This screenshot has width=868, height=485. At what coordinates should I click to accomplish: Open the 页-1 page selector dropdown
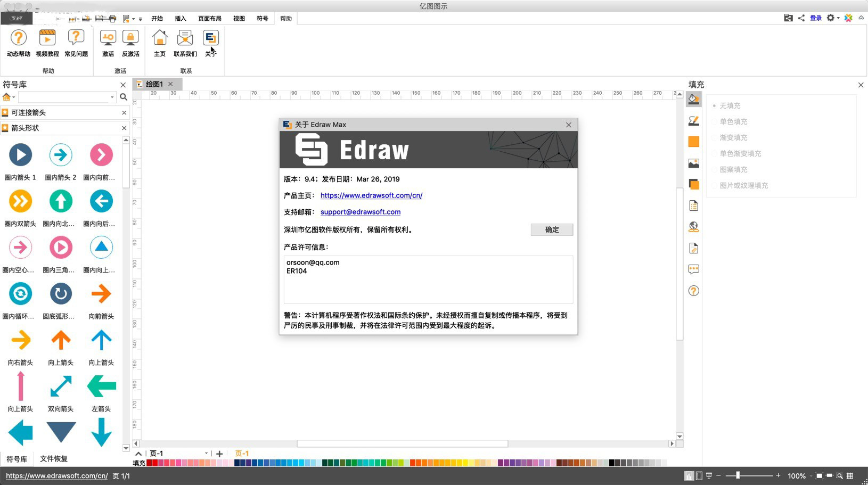click(206, 454)
